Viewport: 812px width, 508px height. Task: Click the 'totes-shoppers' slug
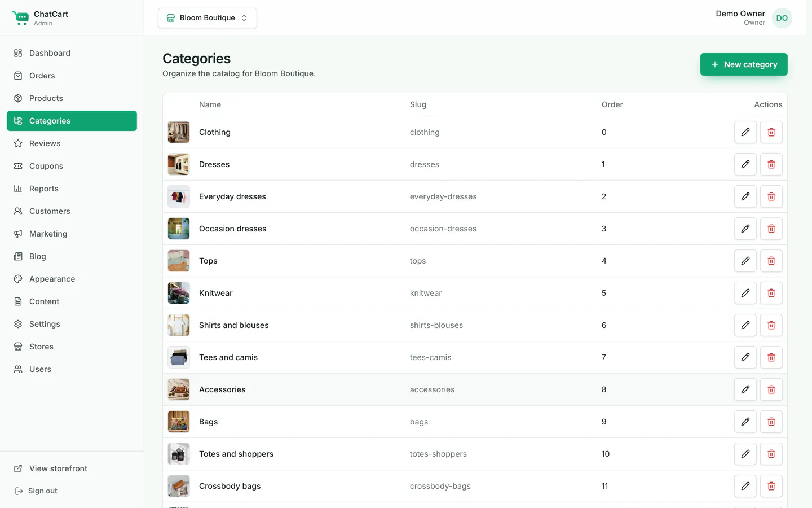(438, 454)
